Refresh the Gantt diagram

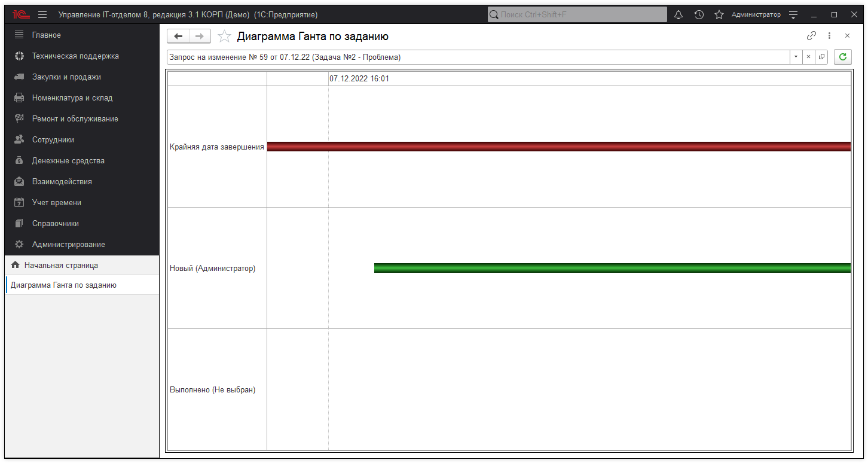coord(843,57)
